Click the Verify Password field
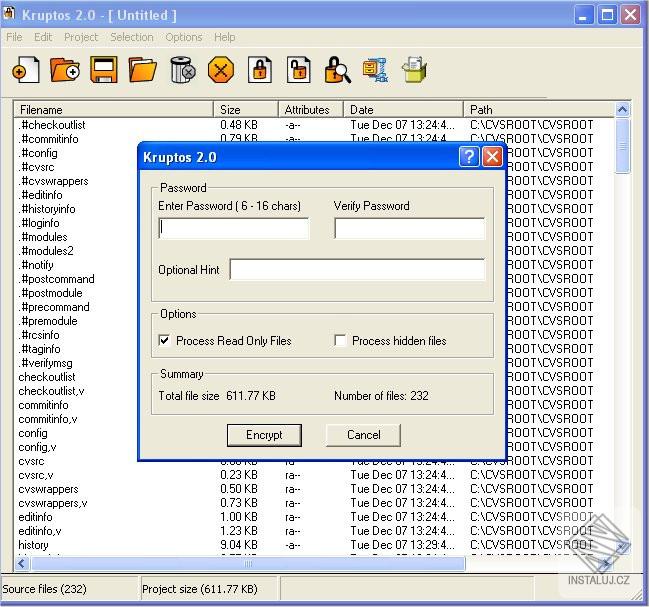 pos(409,228)
